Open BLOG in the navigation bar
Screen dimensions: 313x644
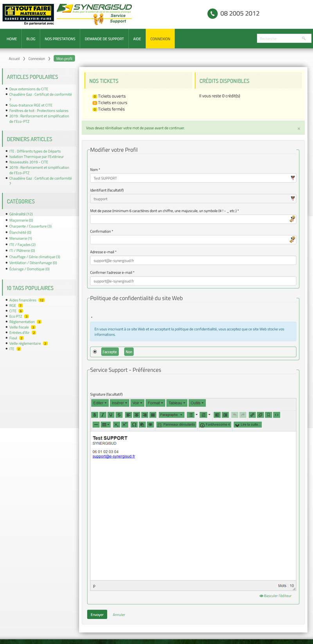31,39
